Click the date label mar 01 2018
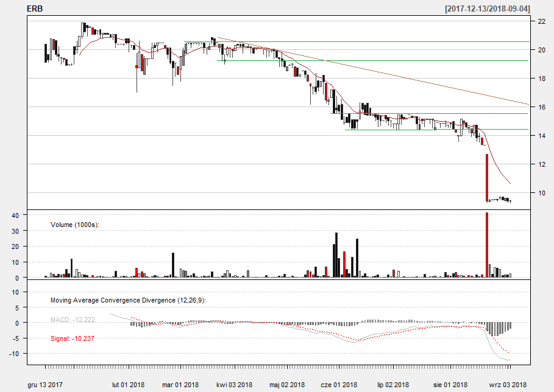Viewport: 554px width, 392px height. (x=180, y=385)
